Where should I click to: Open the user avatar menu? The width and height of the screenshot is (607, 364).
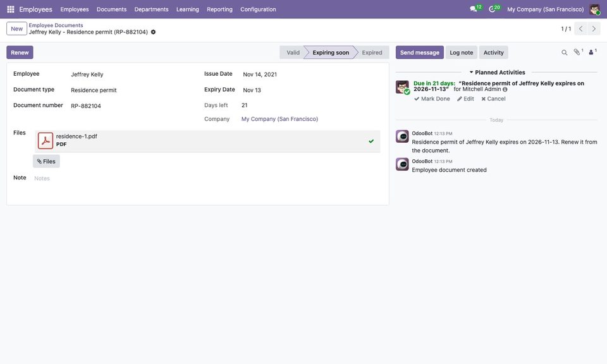click(x=594, y=9)
